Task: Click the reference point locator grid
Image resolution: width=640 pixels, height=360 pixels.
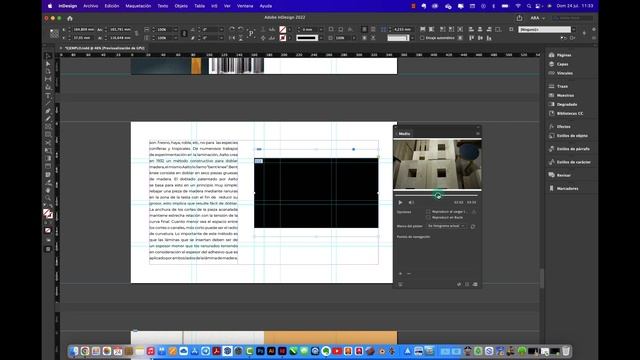Action: 54,33
